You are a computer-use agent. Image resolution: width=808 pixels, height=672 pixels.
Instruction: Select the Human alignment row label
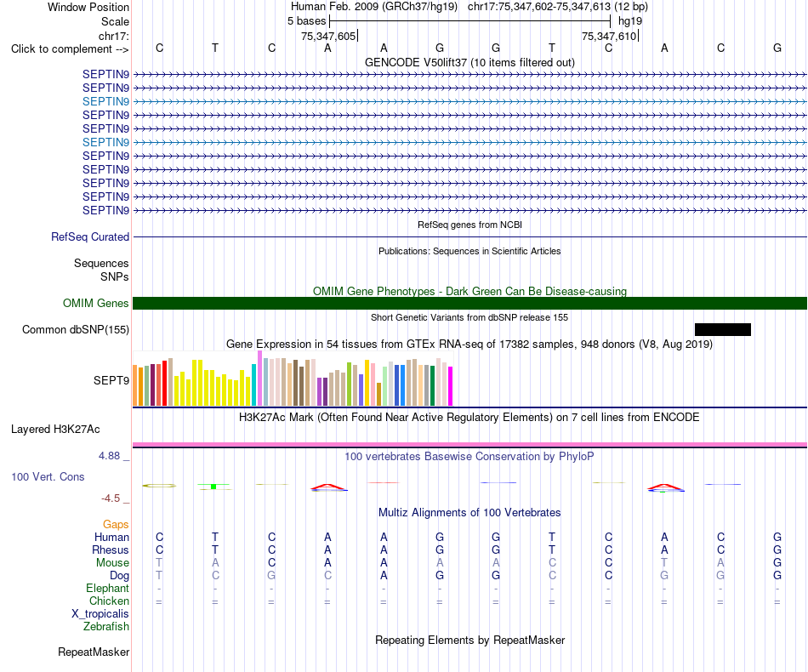pyautogui.click(x=111, y=538)
